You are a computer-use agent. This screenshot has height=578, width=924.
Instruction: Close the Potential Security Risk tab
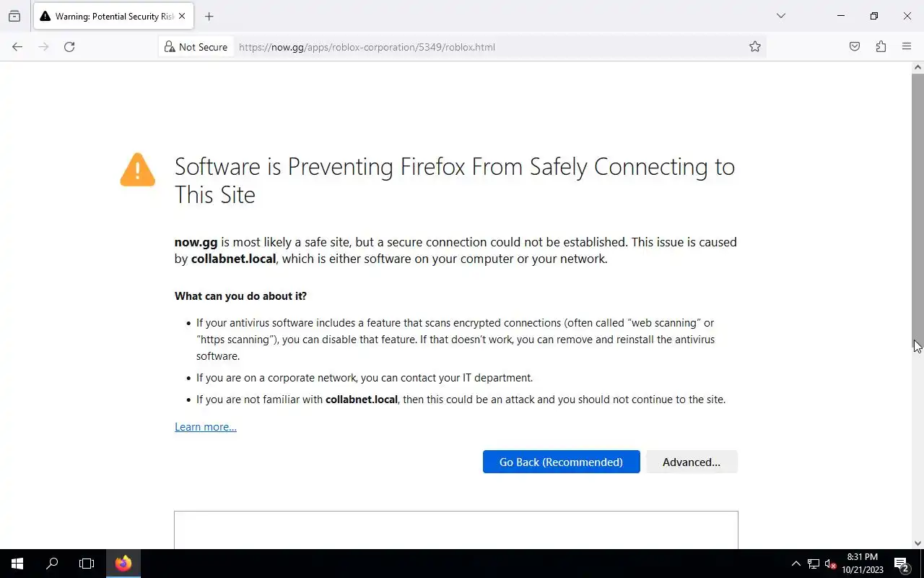click(182, 16)
